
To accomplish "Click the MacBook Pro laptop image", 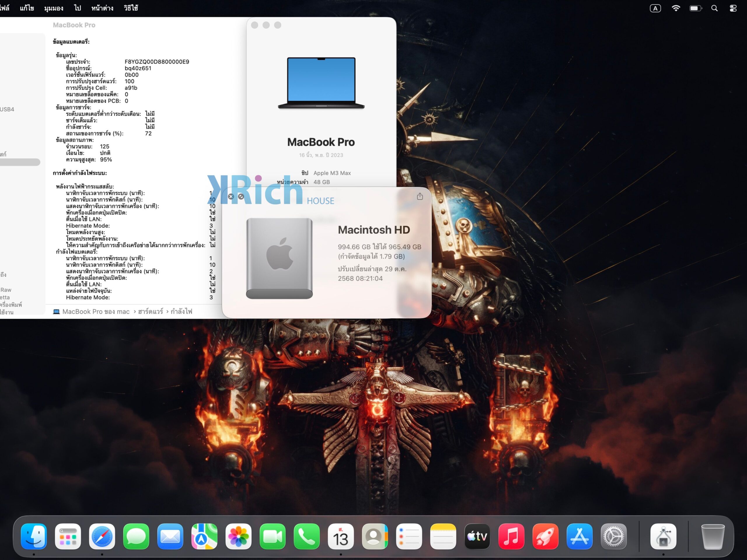I will click(321, 83).
